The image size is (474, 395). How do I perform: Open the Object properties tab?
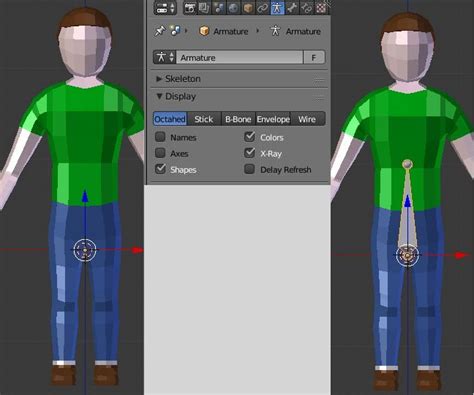[247, 8]
